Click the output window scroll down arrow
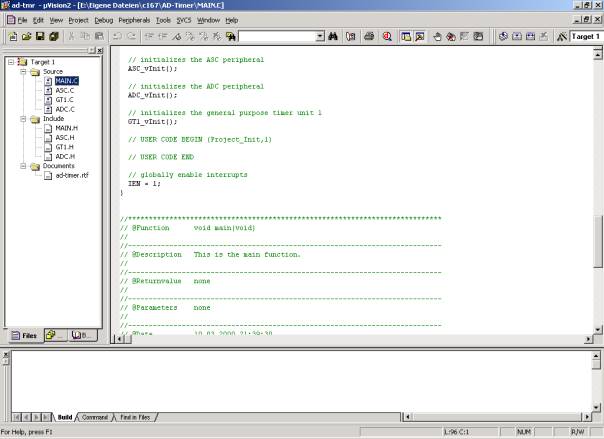The image size is (604, 439). (596, 407)
